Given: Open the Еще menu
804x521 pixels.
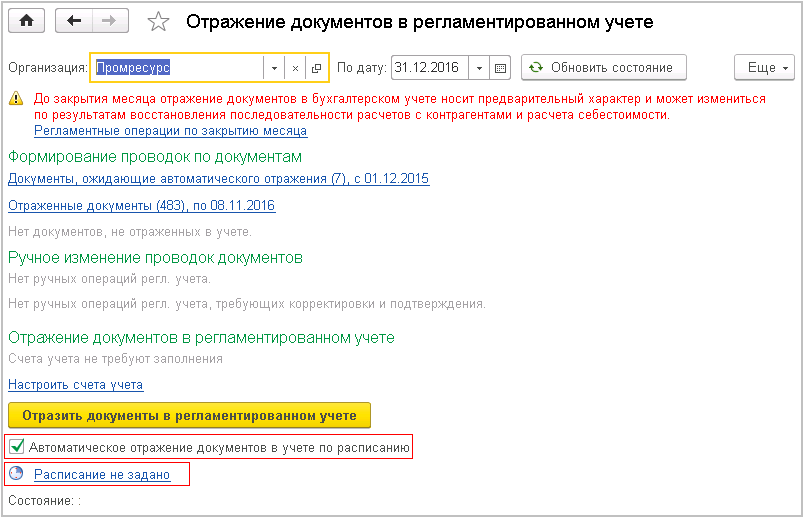Looking at the screenshot, I should 764,68.
